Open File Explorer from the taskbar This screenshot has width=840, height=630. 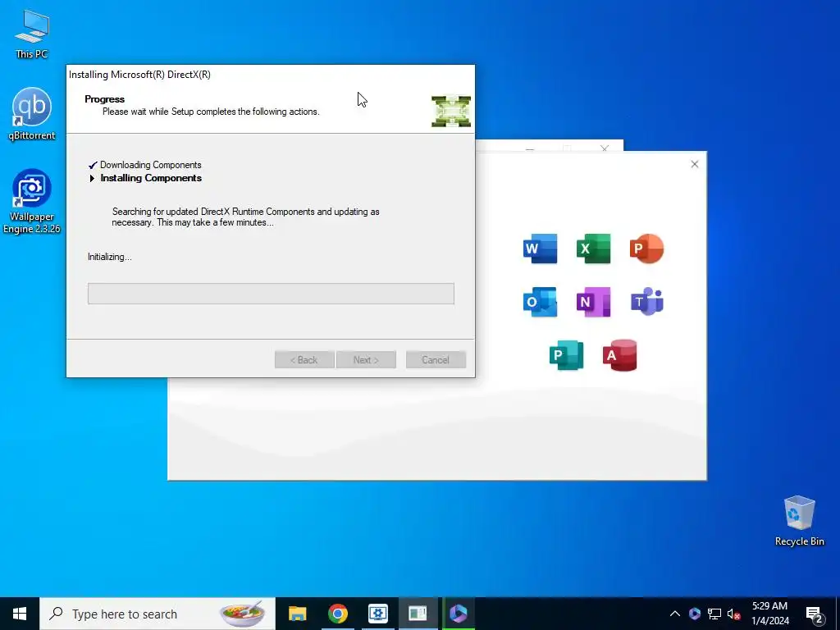tap(297, 614)
